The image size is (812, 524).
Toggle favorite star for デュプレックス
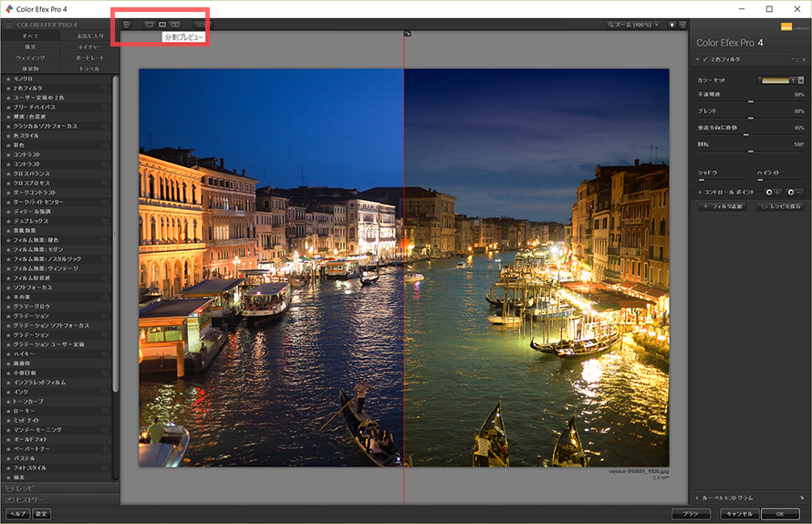[8, 221]
